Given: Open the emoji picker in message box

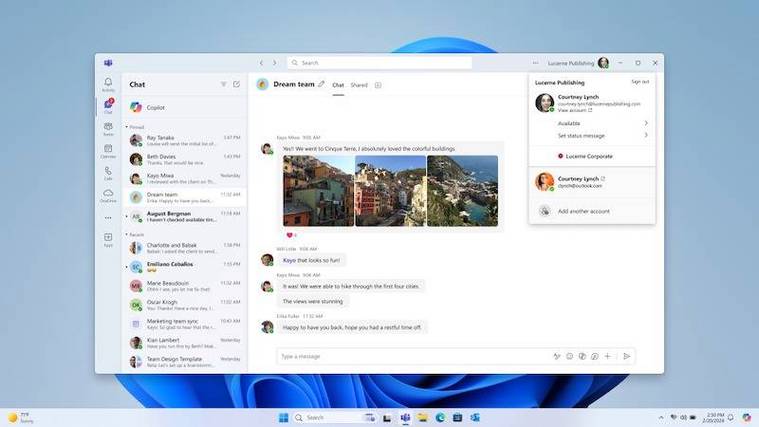Looking at the screenshot, I should [570, 356].
